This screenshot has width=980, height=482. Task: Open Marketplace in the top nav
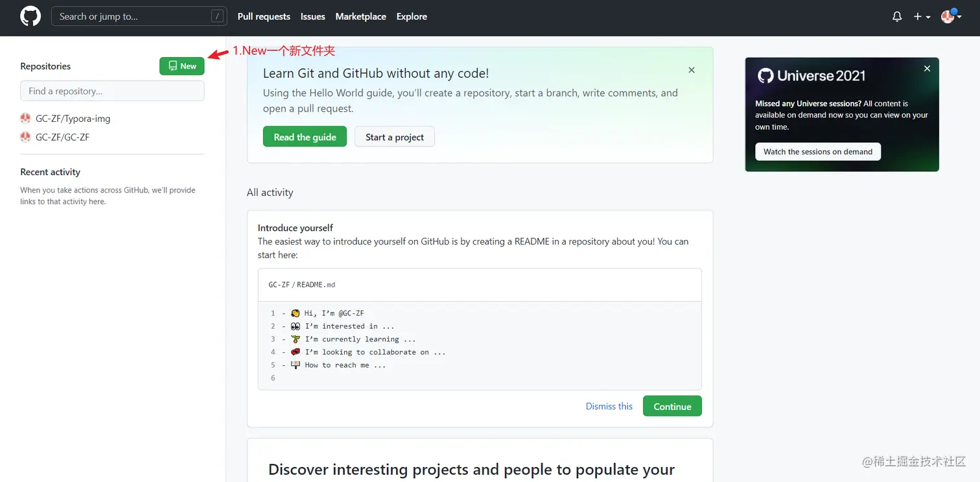pyautogui.click(x=360, y=17)
